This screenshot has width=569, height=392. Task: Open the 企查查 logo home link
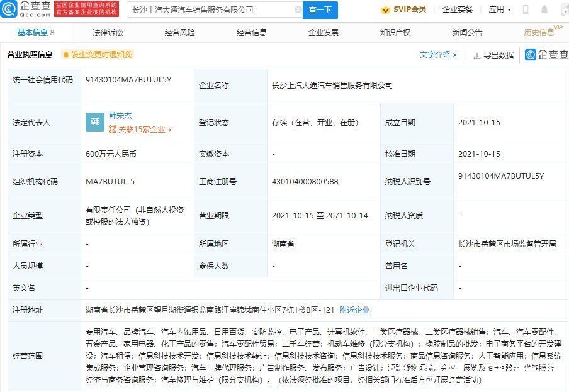coord(26,9)
